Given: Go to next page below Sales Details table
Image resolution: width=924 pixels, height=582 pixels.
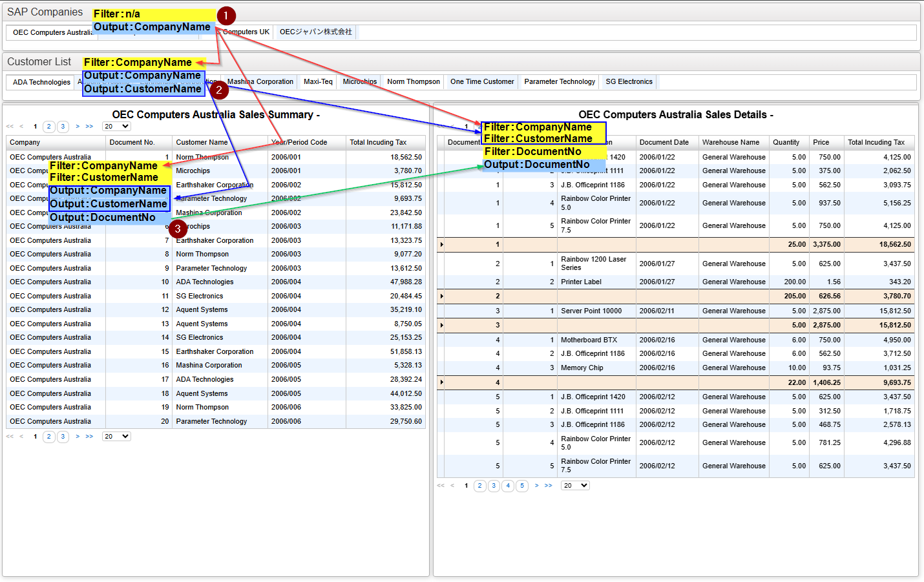Looking at the screenshot, I should pyautogui.click(x=536, y=486).
